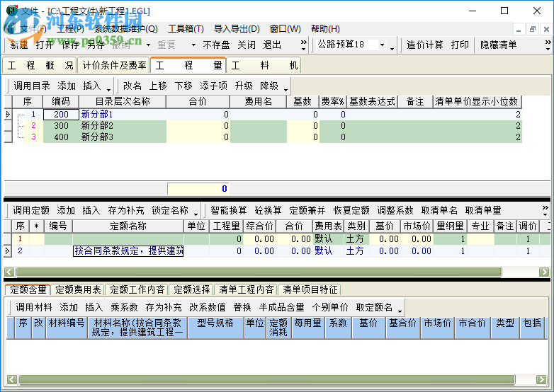The image size is (554, 392).
Task: Expand the top-right toolbar overflow chevron
Action: click(x=548, y=45)
